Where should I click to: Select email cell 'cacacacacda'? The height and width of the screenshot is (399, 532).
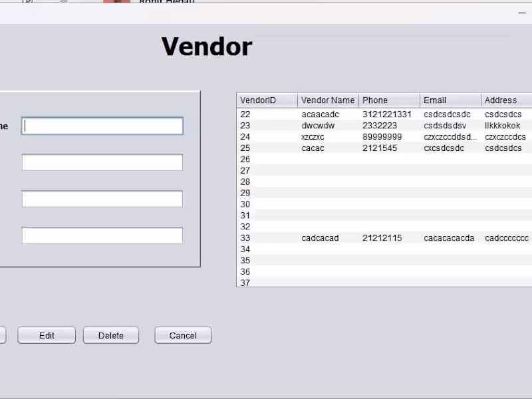point(450,238)
